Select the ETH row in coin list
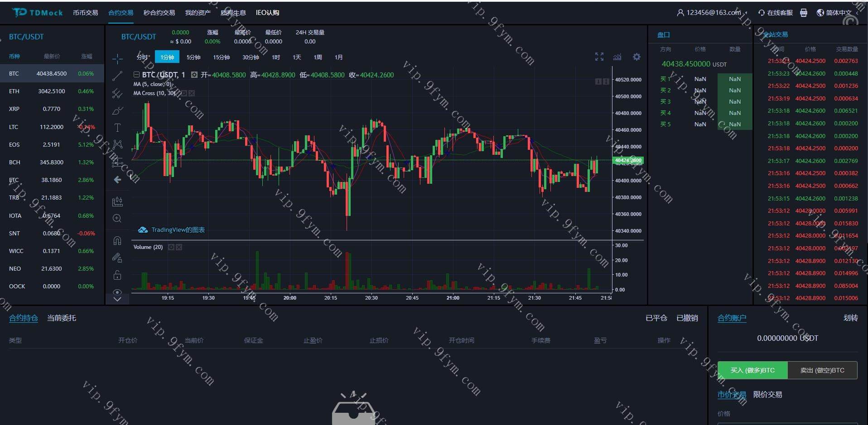This screenshot has height=425, width=868. (52, 91)
